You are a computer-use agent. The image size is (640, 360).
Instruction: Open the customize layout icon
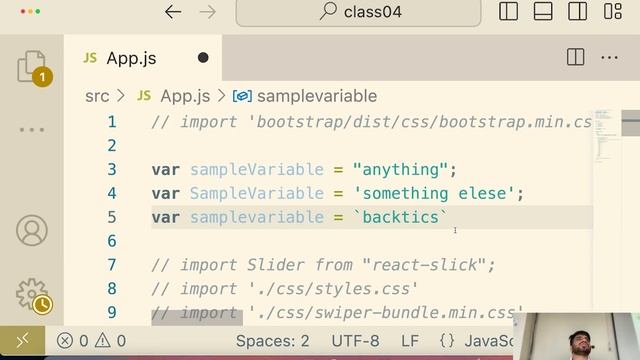point(613,11)
